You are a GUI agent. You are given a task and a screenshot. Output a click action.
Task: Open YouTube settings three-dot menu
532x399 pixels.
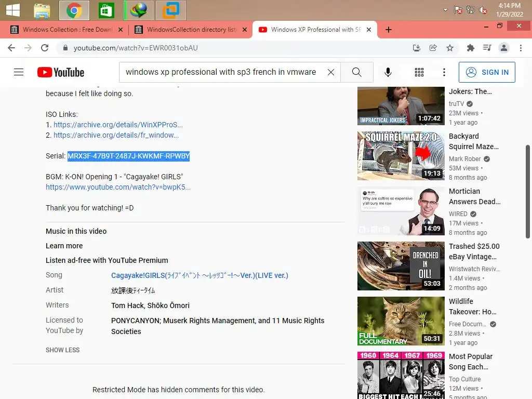tap(444, 72)
